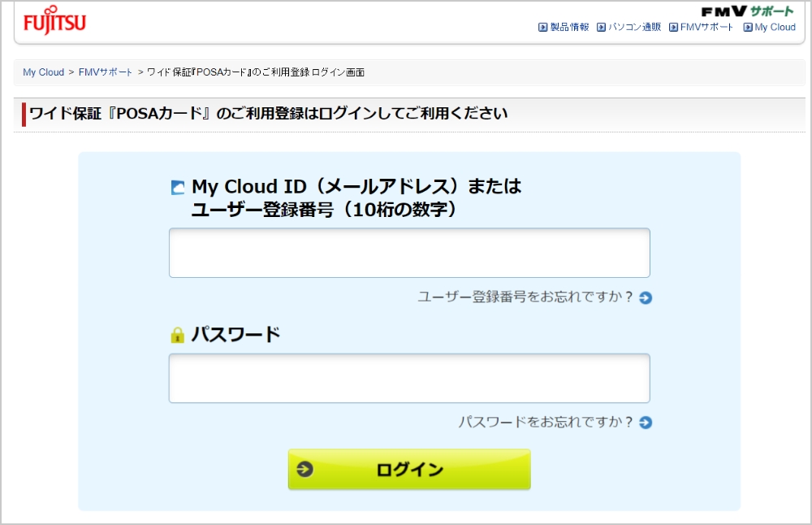Focus the パスワード input field
This screenshot has height=525, width=812.
click(x=409, y=378)
